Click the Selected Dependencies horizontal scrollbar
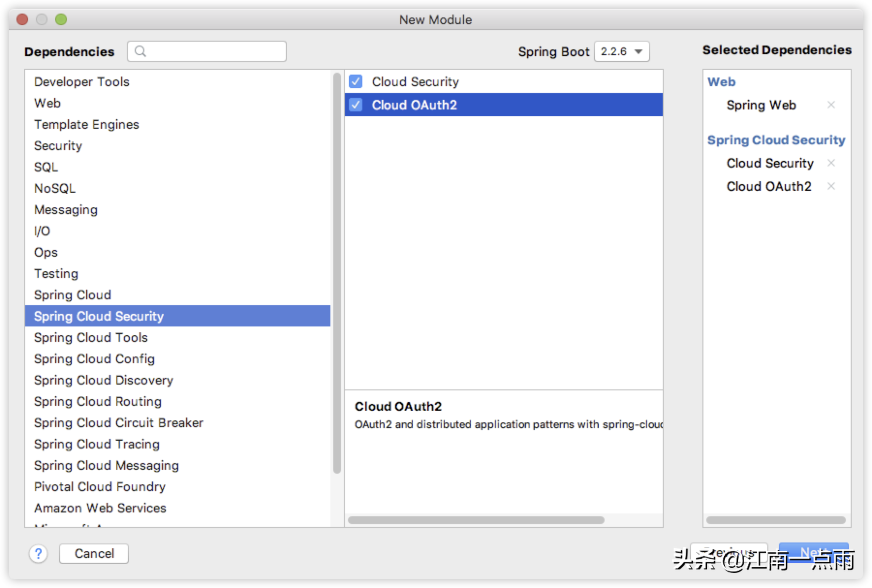872x588 pixels. click(x=776, y=520)
